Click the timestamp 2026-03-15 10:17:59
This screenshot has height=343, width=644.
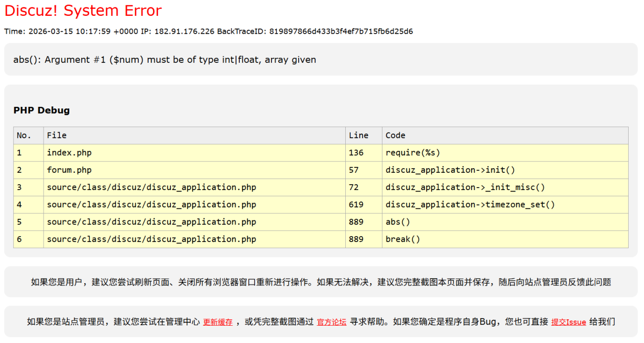pos(70,31)
